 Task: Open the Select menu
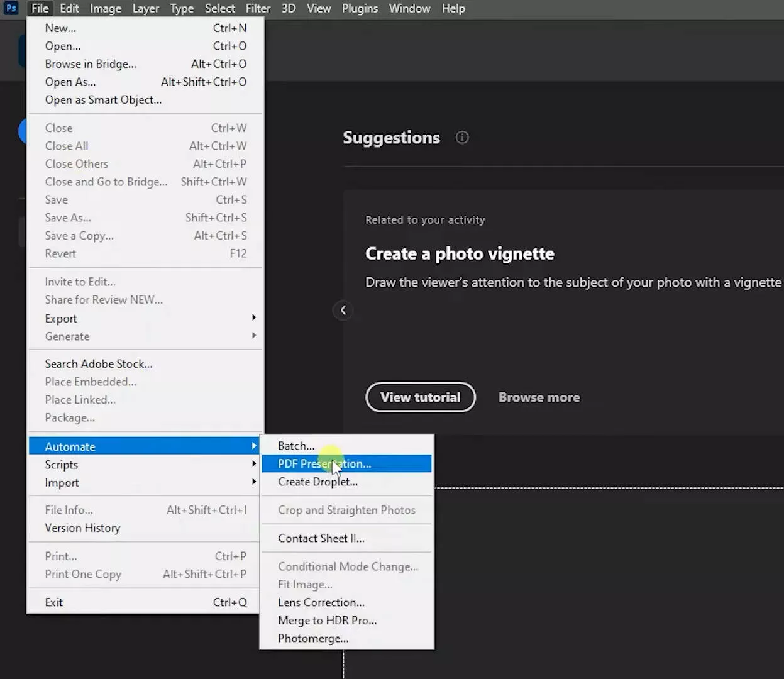[x=220, y=8]
